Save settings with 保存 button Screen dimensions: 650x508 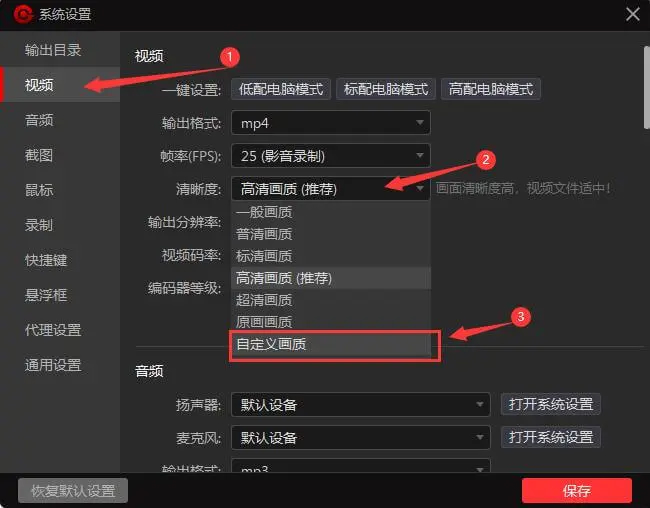tap(577, 491)
